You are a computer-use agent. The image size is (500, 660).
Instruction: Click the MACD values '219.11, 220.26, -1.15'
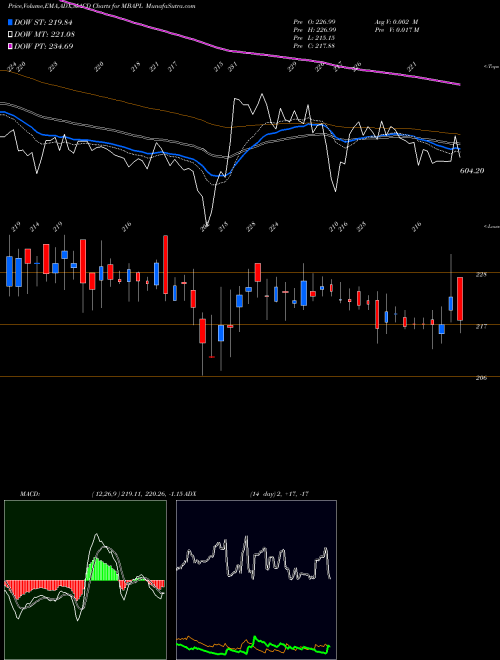[154, 493]
